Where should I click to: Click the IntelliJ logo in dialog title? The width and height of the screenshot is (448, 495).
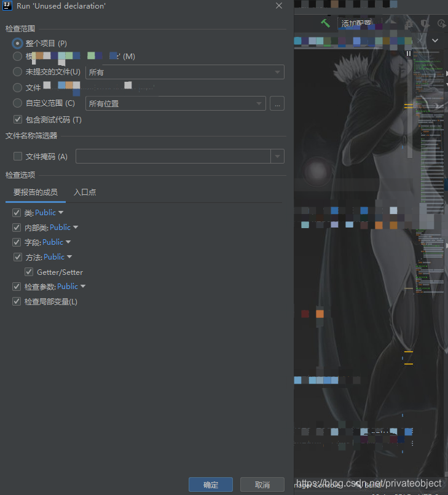[x=7, y=6]
